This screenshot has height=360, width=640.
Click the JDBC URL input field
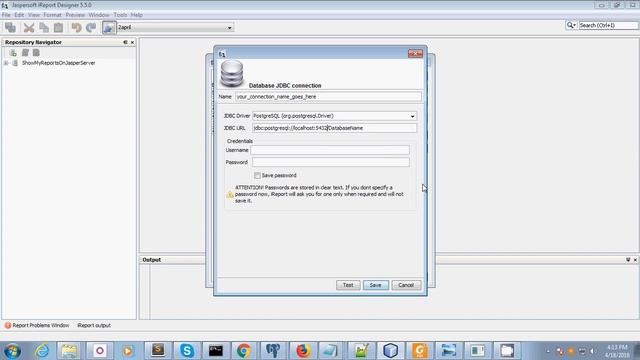click(x=334, y=128)
